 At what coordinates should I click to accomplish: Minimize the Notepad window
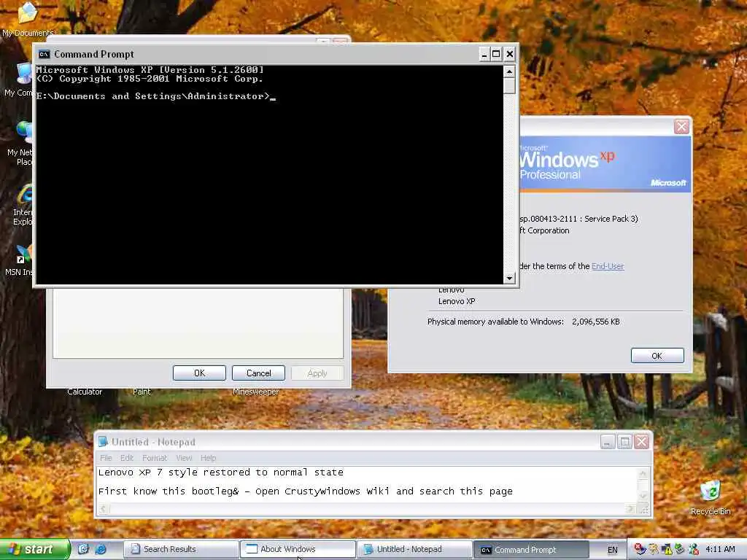coord(608,442)
